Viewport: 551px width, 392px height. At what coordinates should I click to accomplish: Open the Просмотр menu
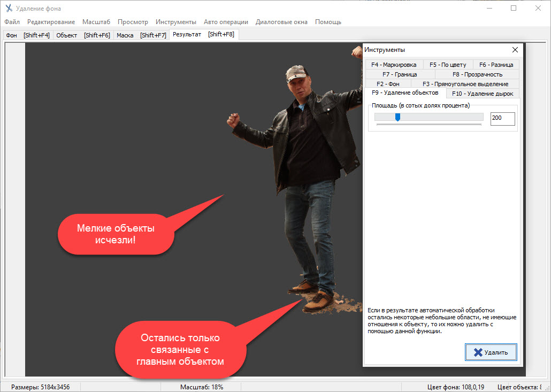pyautogui.click(x=133, y=22)
